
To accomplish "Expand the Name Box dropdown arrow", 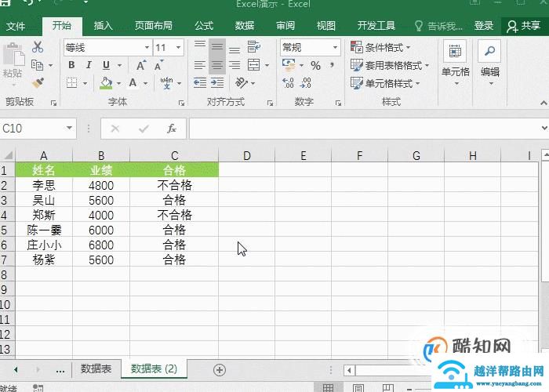I will tap(69, 129).
